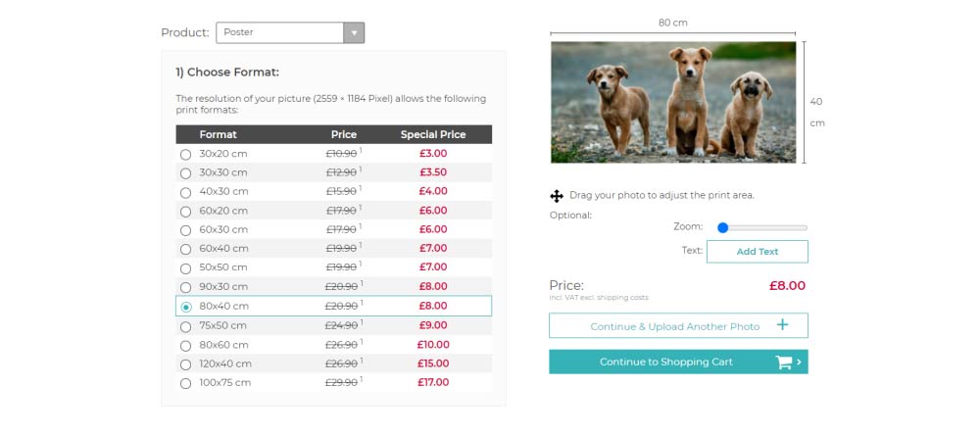Select Poster in the Product combo box

tap(290, 32)
